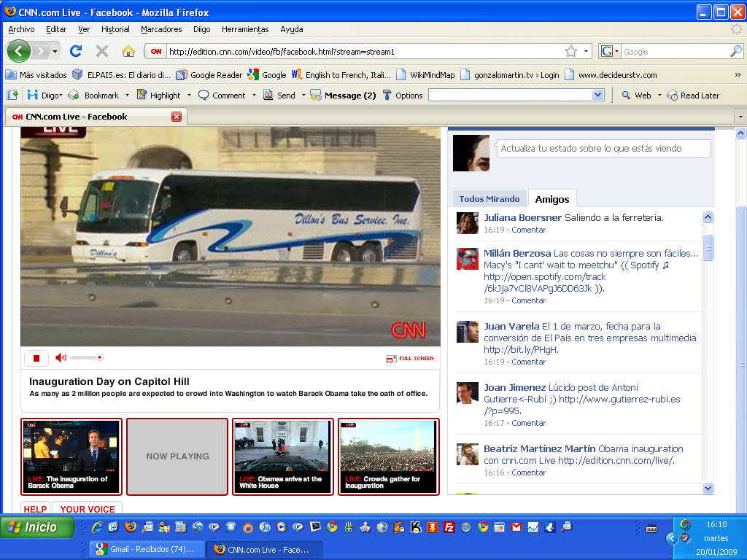Launch FileZilla from quick launch
Image resolution: width=747 pixels, height=560 pixels.
(x=449, y=527)
